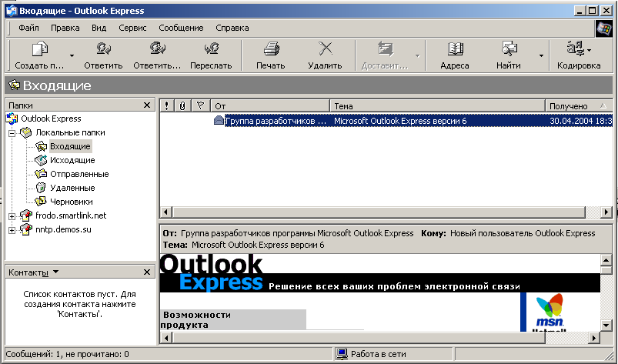Open the Encoding (Кодировка) dropdown arrow
618x364 pixels.
point(590,51)
